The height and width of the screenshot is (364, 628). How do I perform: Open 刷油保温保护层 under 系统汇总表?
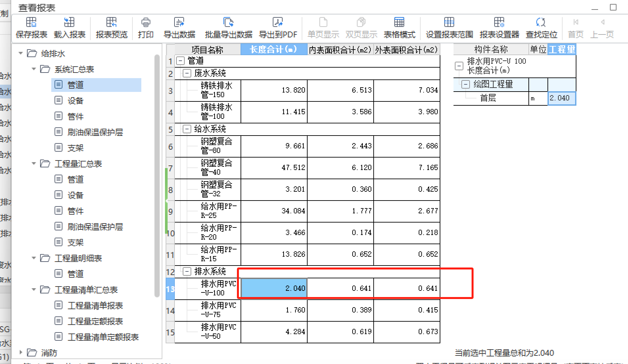tap(95, 132)
